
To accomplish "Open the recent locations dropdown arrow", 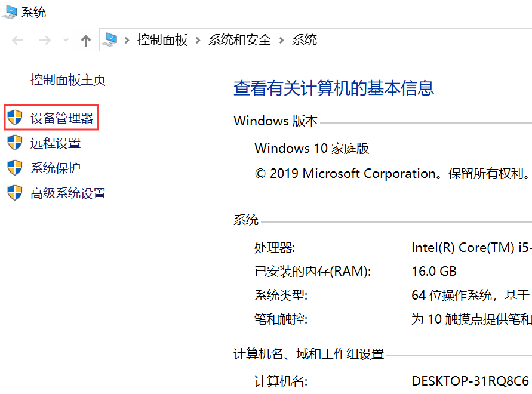I will click(x=66, y=41).
